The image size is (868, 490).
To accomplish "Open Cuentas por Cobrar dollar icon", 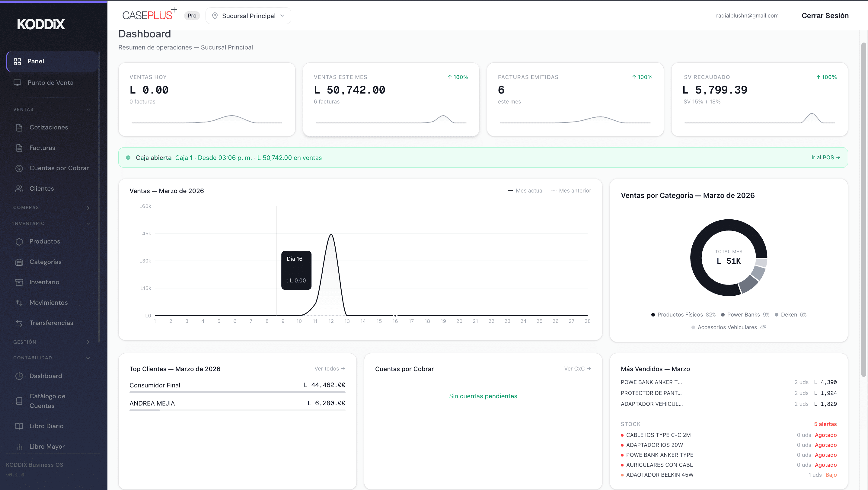I will click(19, 168).
